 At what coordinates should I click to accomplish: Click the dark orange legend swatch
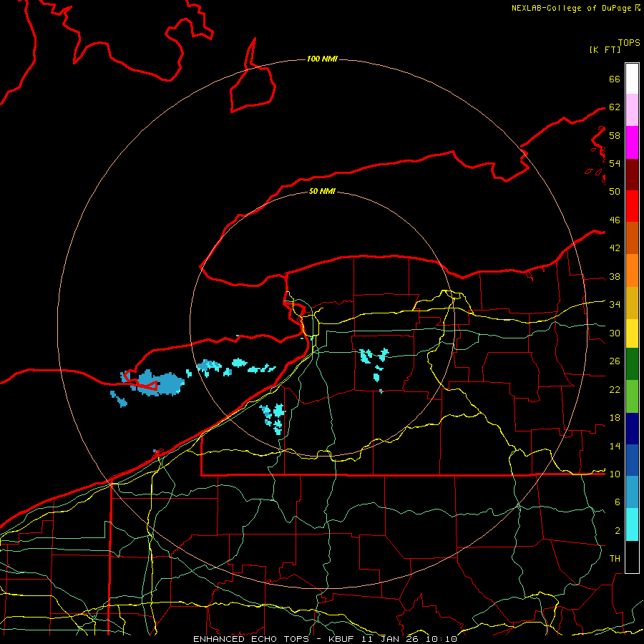(x=632, y=238)
